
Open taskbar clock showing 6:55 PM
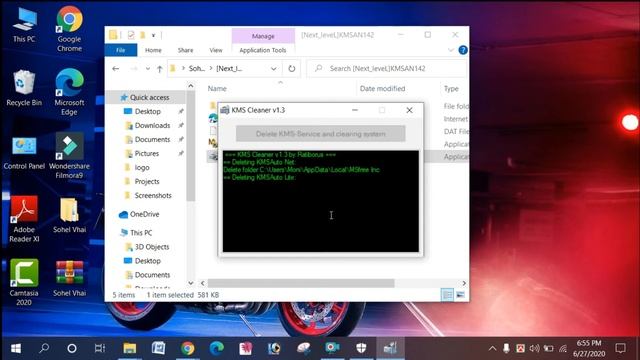pyautogui.click(x=589, y=348)
